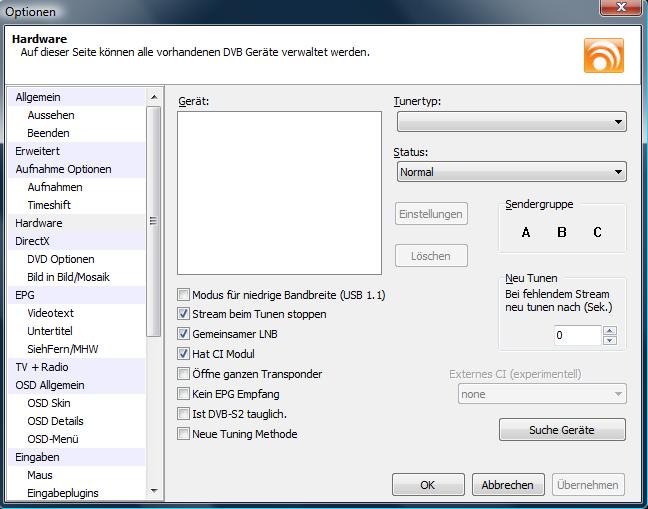Go to the EPG settings category

point(25,295)
